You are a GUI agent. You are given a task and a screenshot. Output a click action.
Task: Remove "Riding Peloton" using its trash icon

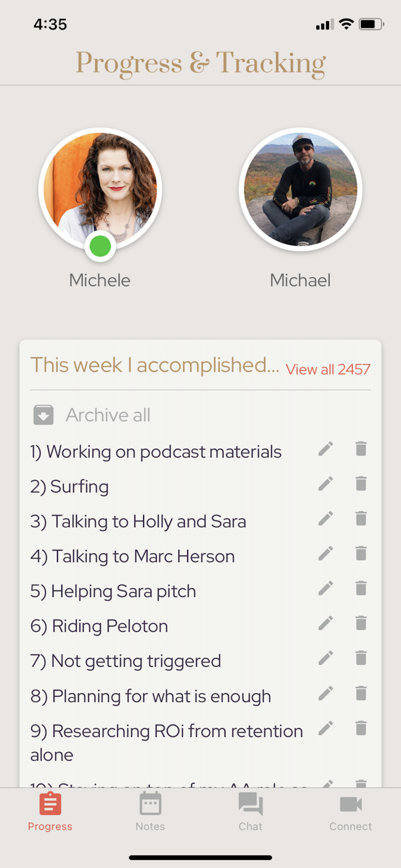pyautogui.click(x=361, y=623)
